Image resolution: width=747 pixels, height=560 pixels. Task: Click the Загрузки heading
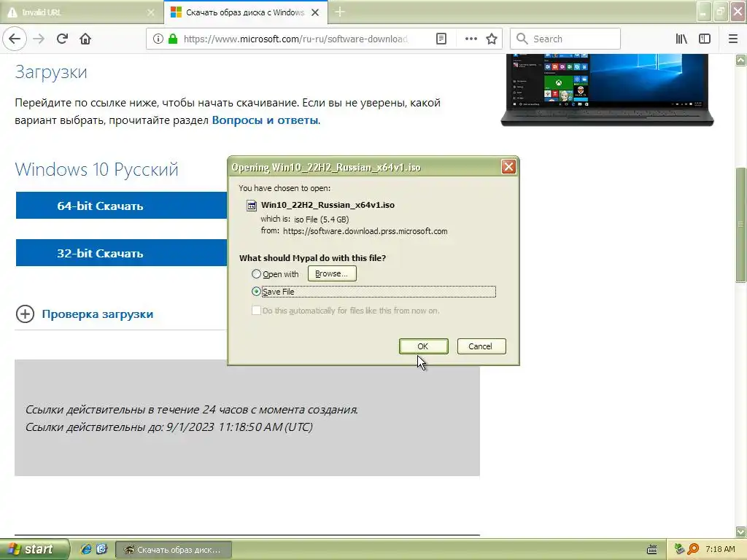[x=51, y=72]
